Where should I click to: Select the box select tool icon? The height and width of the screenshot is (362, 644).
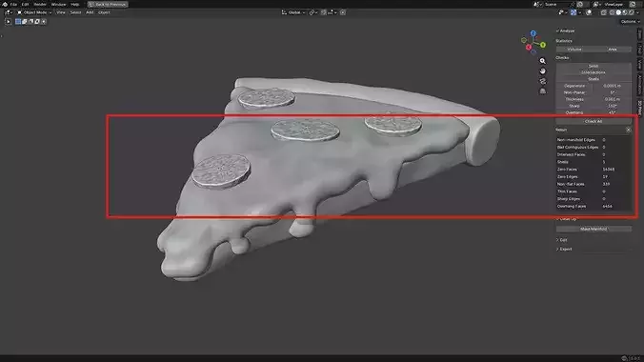click(8, 21)
